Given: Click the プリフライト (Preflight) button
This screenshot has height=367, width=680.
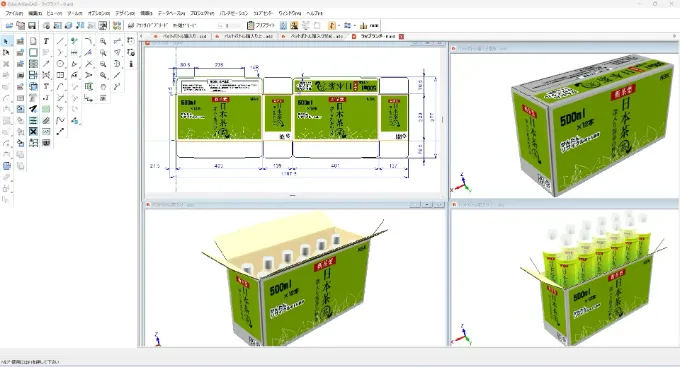Looking at the screenshot, I should click(x=261, y=26).
